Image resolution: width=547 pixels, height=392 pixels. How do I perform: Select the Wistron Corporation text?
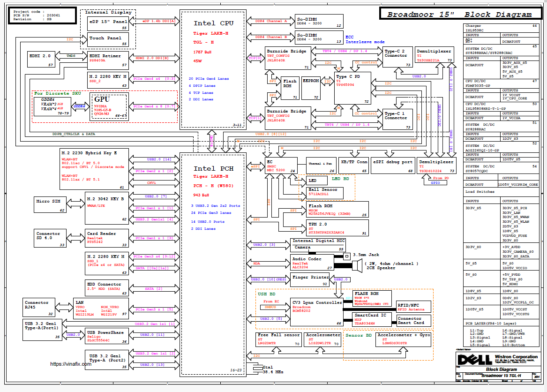click(516, 357)
